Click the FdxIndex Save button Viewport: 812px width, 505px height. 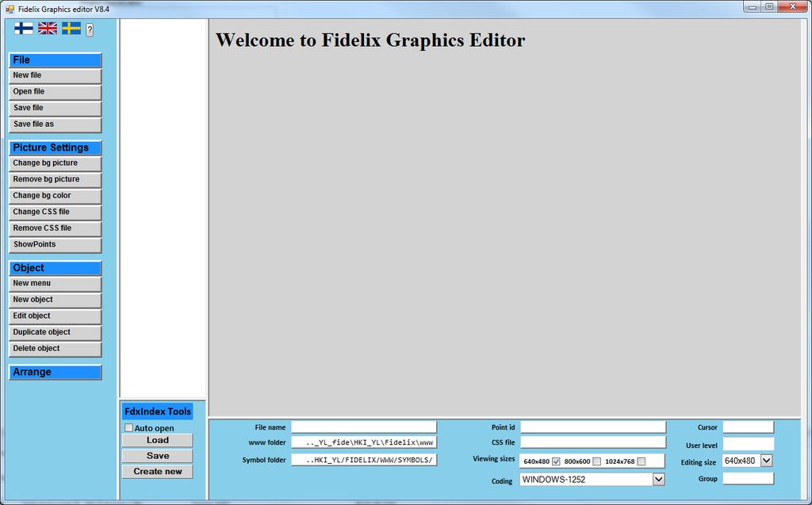click(x=158, y=456)
